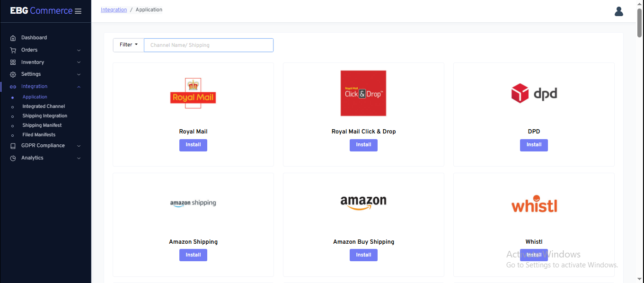
Task: Expand the Analytics submenu chevron
Action: coord(79,158)
